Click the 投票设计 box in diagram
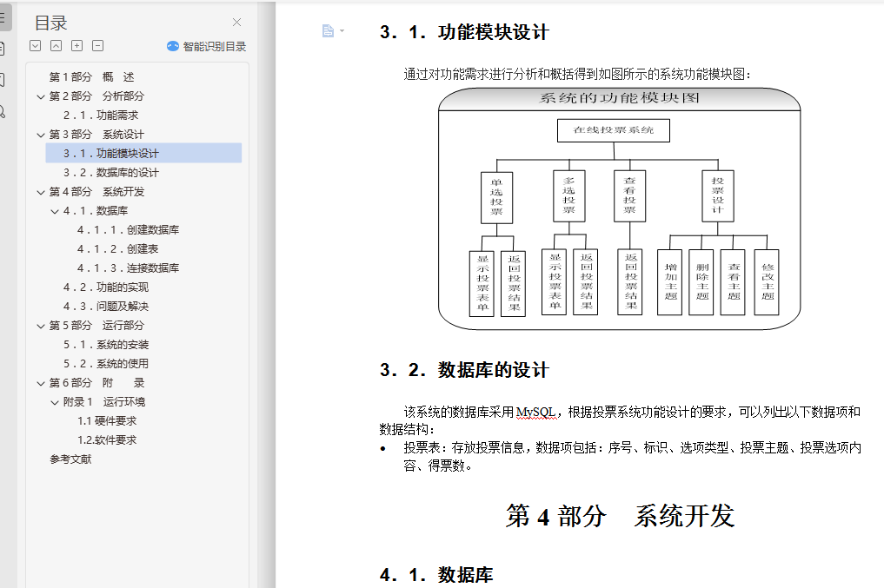Screen dimensions: 884x588 click(x=718, y=196)
